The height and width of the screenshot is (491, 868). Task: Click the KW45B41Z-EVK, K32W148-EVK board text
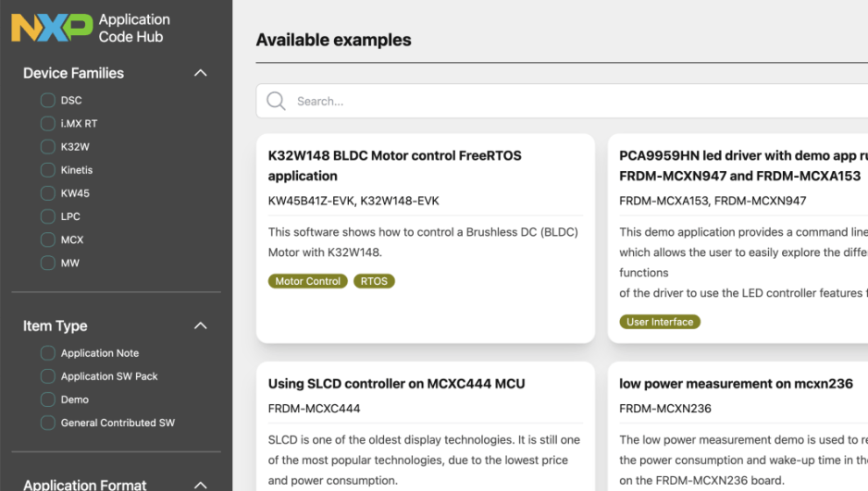coord(353,201)
